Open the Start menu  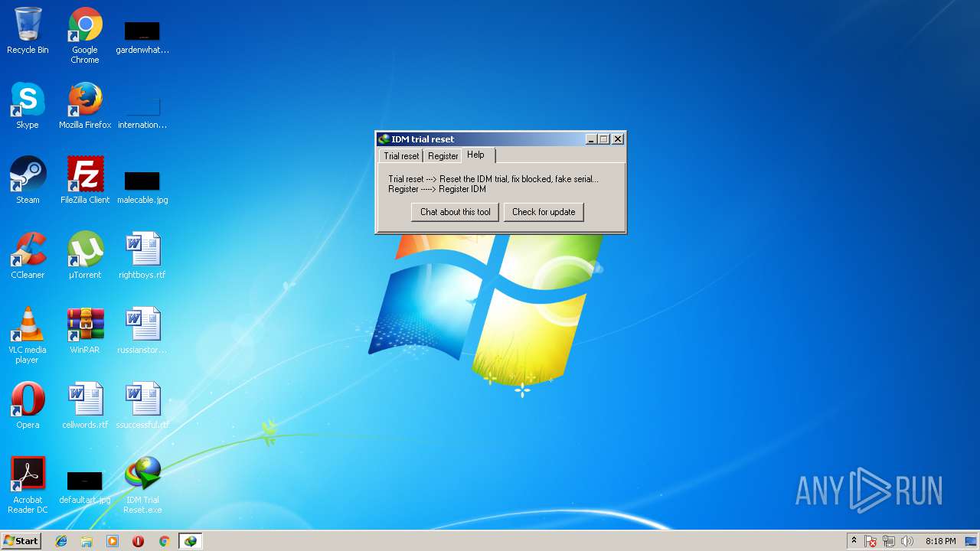point(21,541)
